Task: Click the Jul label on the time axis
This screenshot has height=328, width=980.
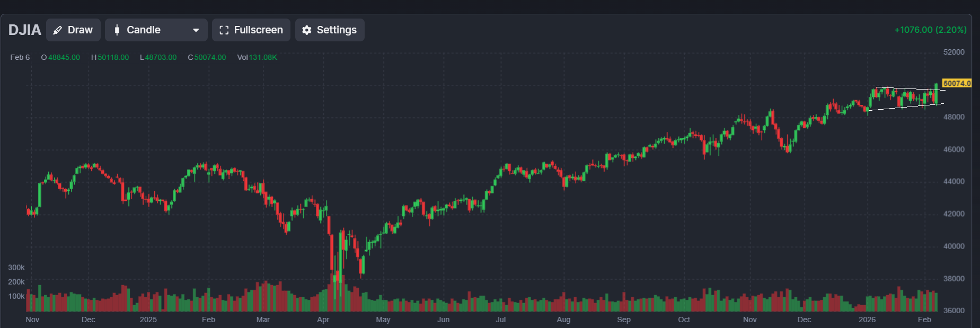Action: coord(500,320)
